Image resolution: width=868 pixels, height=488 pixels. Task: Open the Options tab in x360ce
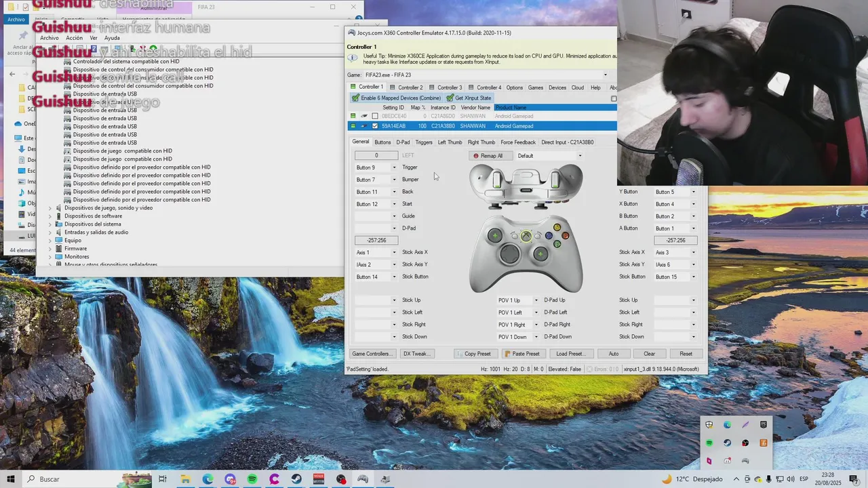click(515, 87)
